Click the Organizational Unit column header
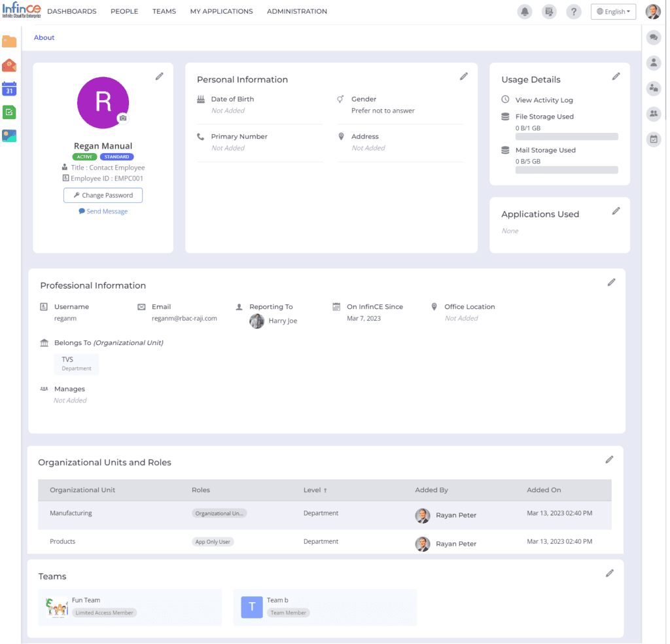Image resolution: width=670 pixels, height=644 pixels. point(82,490)
